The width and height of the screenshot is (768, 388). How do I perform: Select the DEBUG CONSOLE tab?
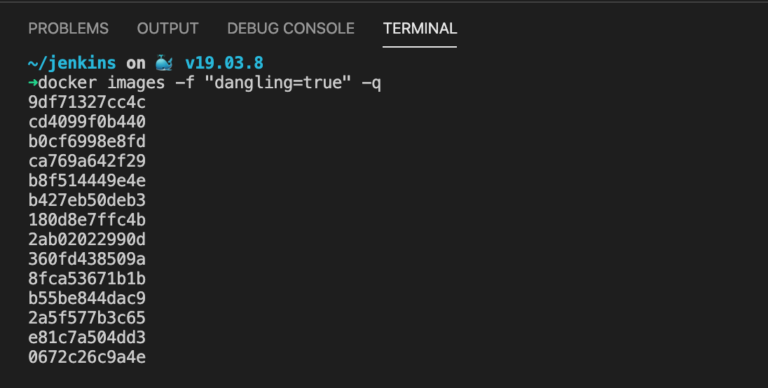pyautogui.click(x=290, y=28)
